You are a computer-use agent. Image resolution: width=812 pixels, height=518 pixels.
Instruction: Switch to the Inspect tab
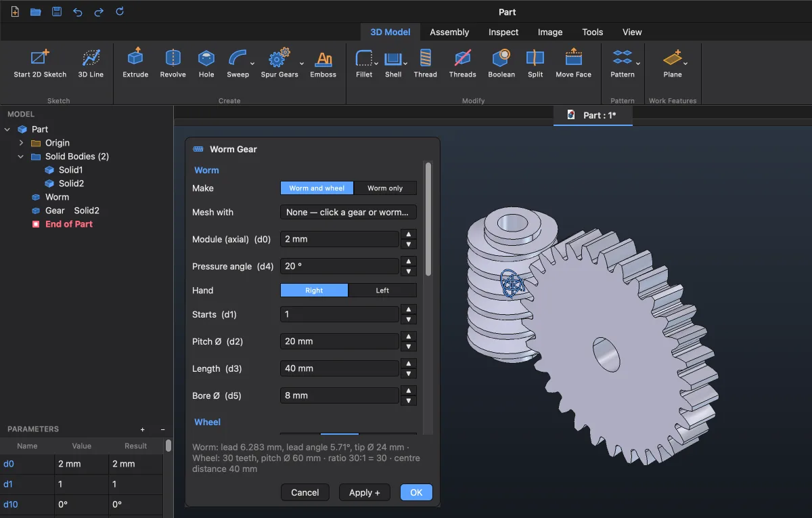click(x=503, y=32)
